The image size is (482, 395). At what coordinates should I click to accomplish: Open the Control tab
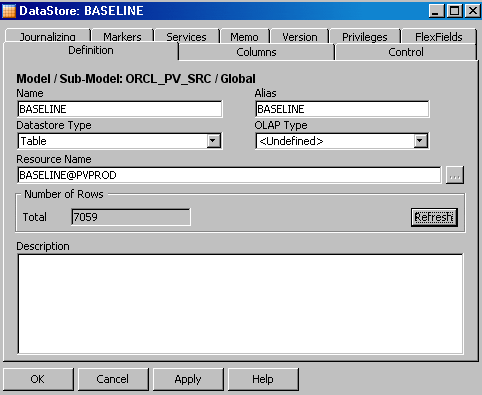tap(406, 52)
